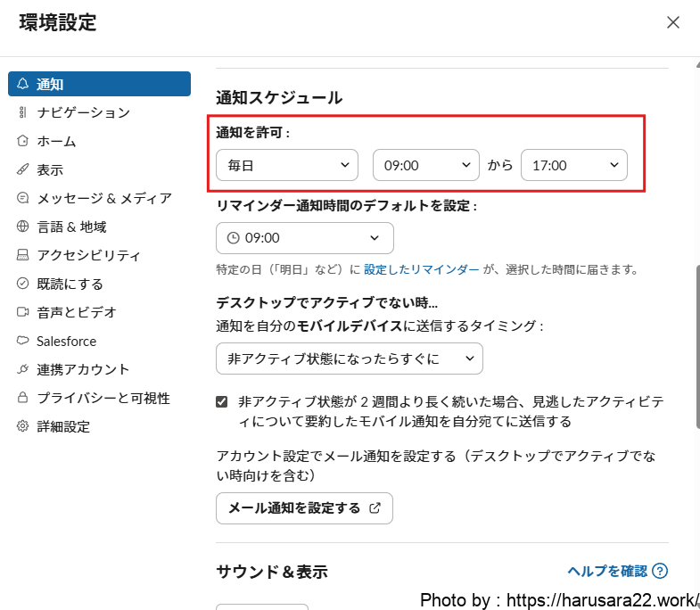700x610 pixels.
Task: Open the 09:00 start time dropdown
Action: (426, 165)
